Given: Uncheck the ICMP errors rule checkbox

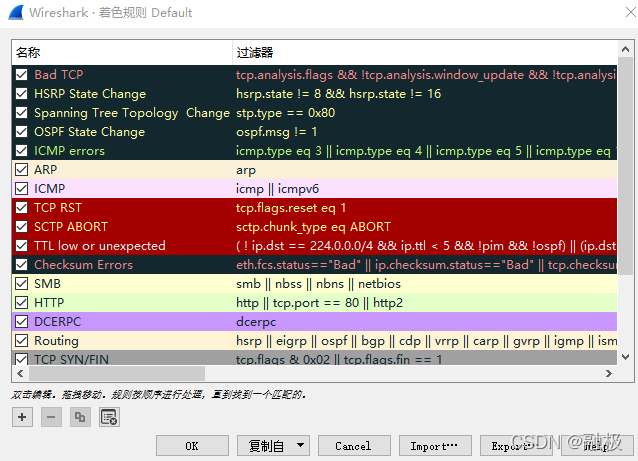Looking at the screenshot, I should click(x=22, y=151).
